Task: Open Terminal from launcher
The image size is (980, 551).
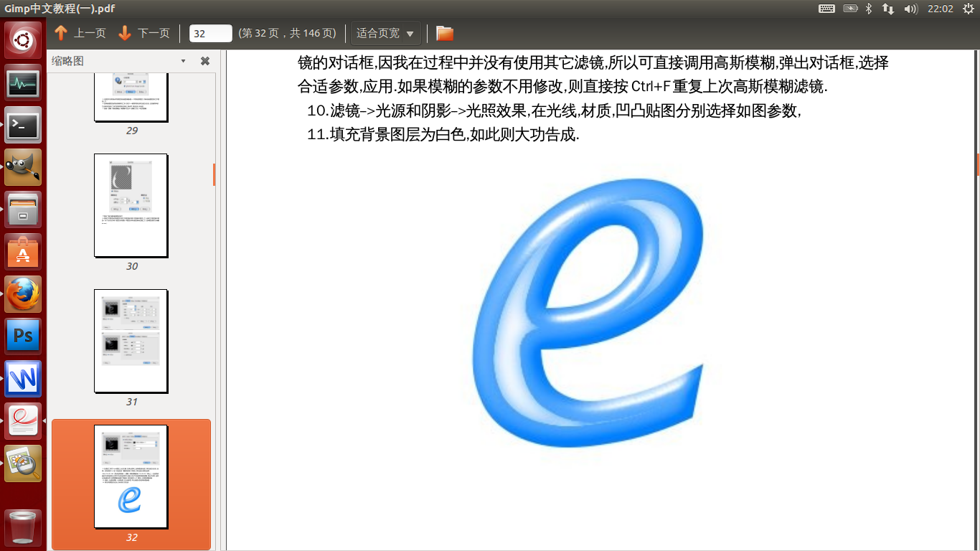Action: pos(23,125)
